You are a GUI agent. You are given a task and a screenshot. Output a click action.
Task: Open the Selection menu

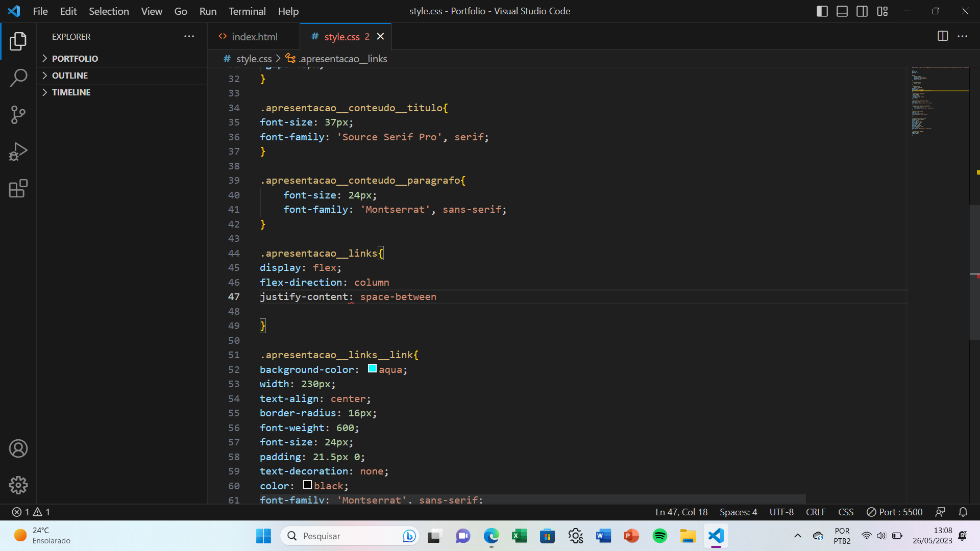click(x=109, y=11)
